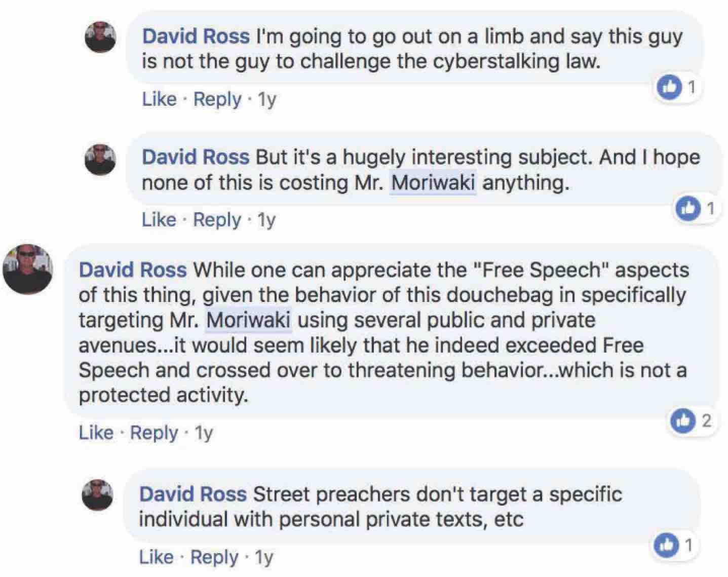Click the 1y timestamp under the Street preachers comment
Image resolution: width=728 pixels, height=577 pixels.
click(x=264, y=557)
